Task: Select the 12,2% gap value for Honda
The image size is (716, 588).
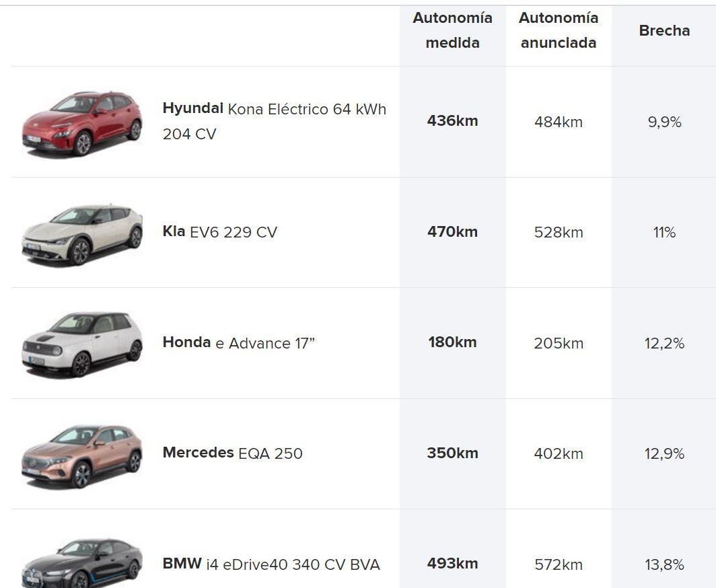Action: tap(664, 343)
